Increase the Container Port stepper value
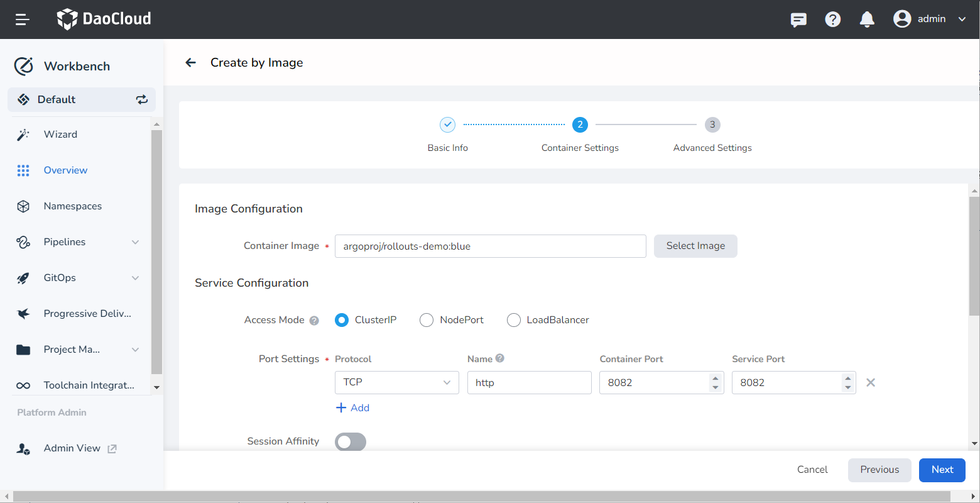Viewport: 980px width, 503px height. (x=715, y=378)
